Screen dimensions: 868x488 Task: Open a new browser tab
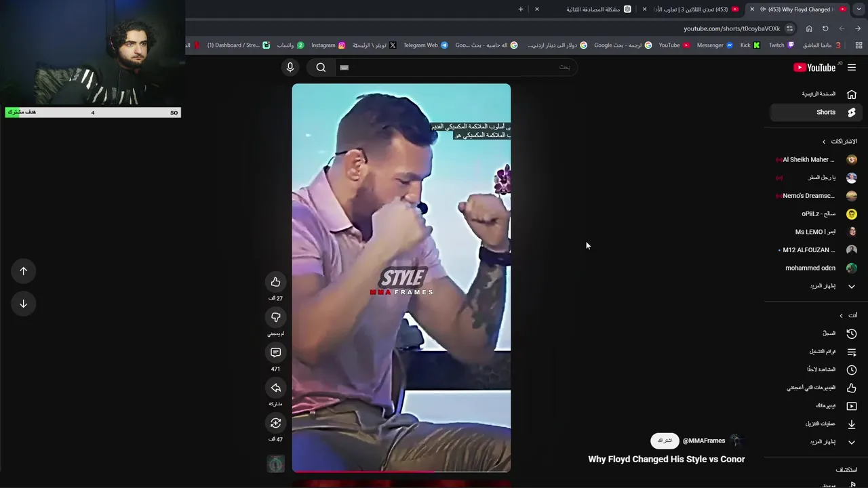pos(521,9)
